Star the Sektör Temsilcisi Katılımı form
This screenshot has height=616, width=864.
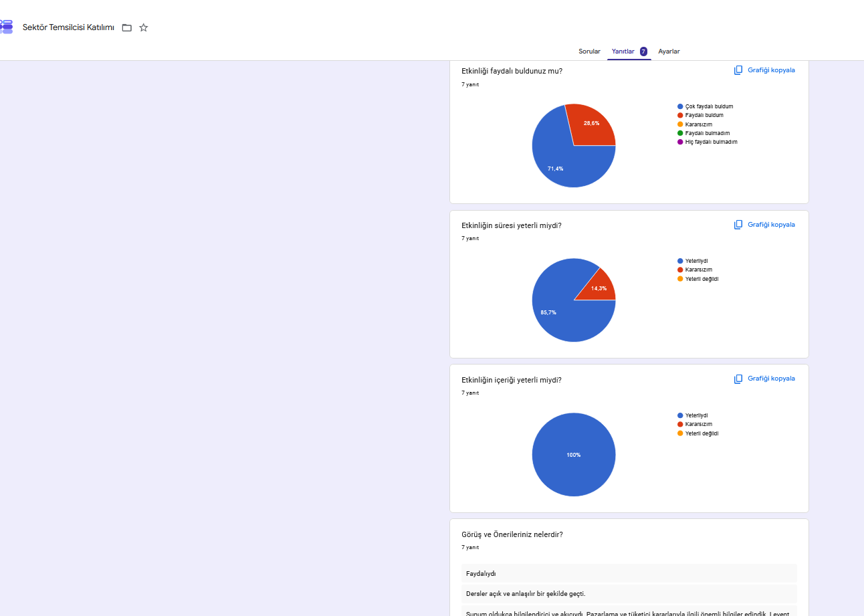[143, 27]
